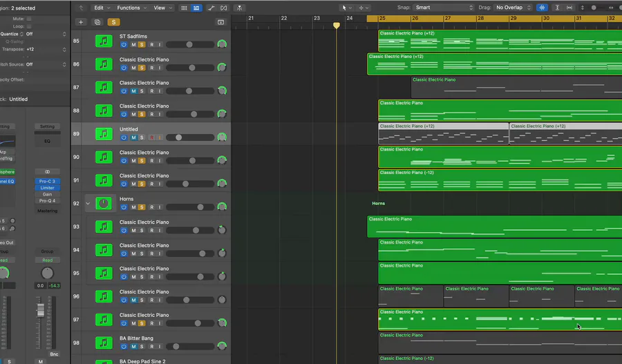This screenshot has width=622, height=364.
Task: Click the Mastering channel strip label
Action: tap(47, 211)
